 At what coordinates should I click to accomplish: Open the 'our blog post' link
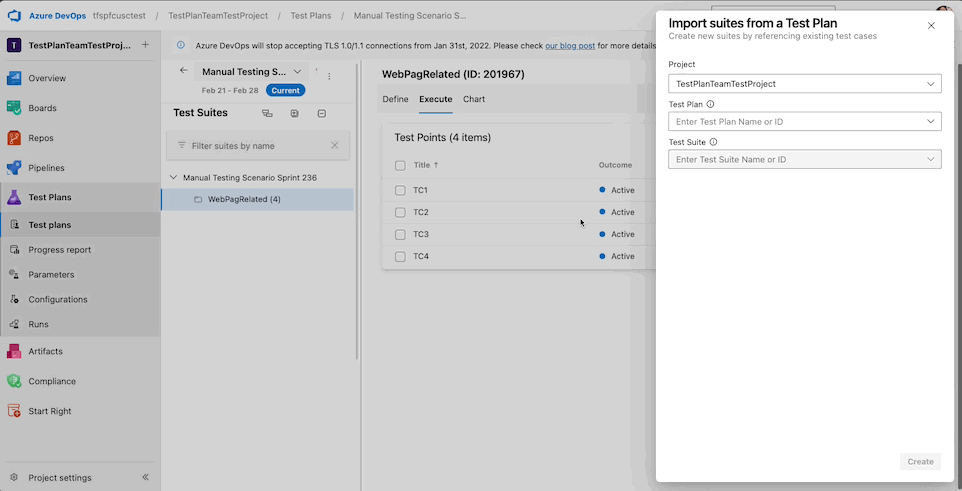(570, 45)
